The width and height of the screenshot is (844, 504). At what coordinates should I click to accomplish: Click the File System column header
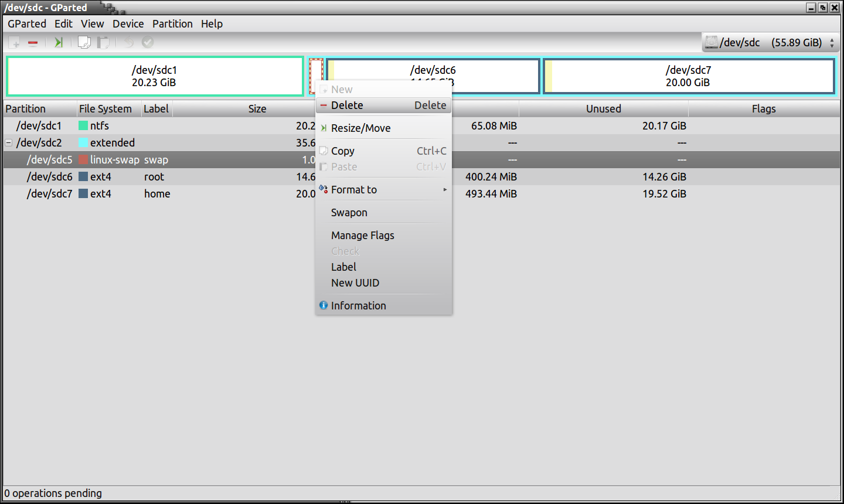pos(105,108)
